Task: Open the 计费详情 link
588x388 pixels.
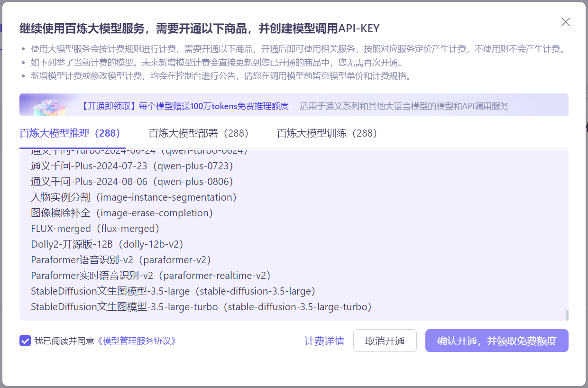Action: [324, 341]
